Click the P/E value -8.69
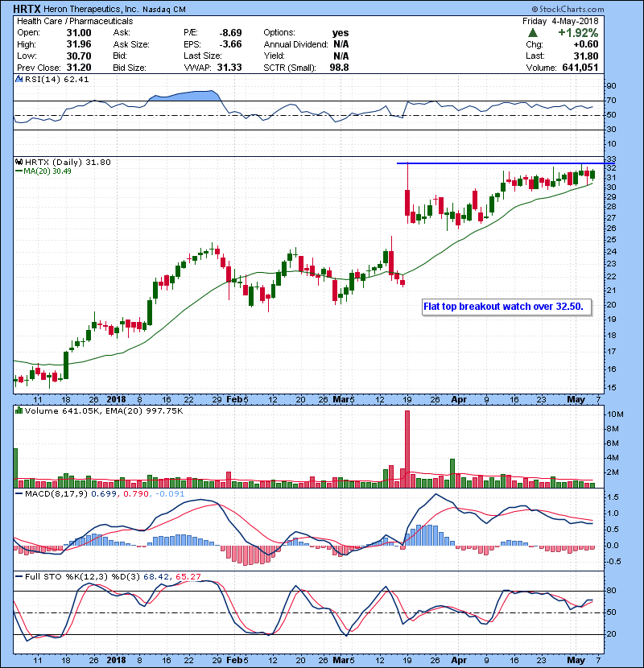The image size is (644, 668). (230, 33)
